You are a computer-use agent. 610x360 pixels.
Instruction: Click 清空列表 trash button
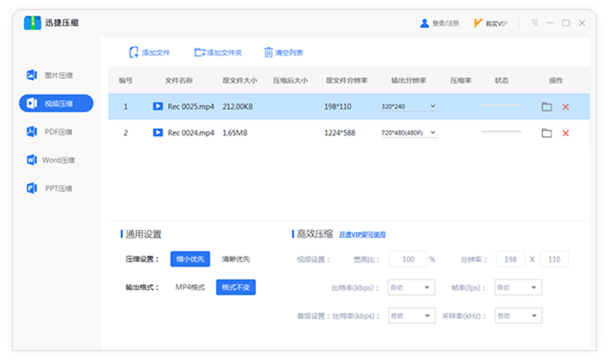(284, 52)
